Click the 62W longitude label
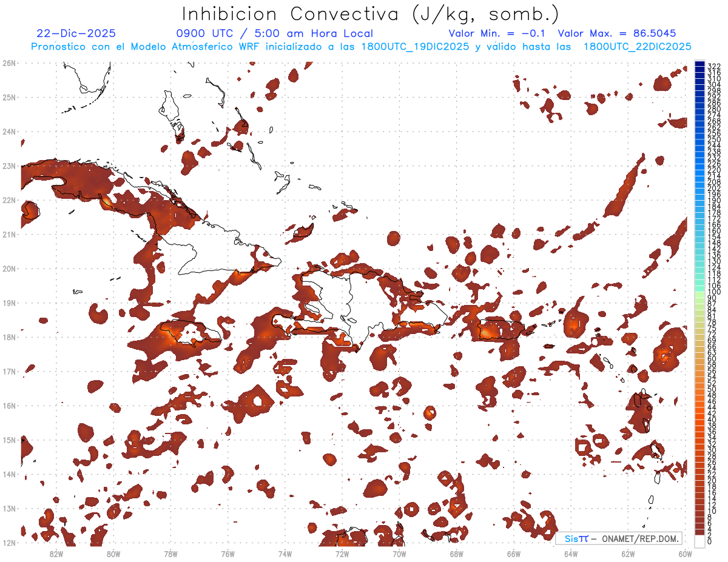The width and height of the screenshot is (728, 562). (628, 553)
